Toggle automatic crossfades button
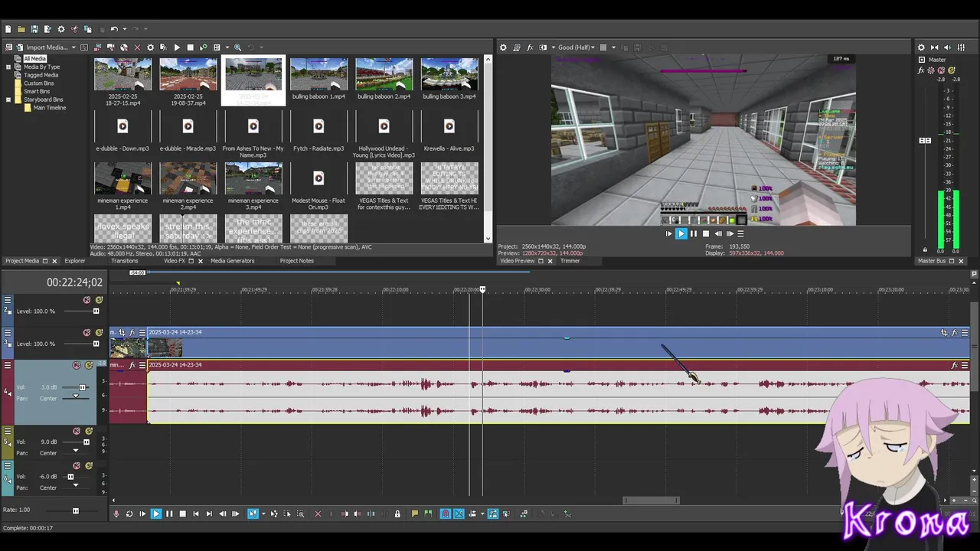980x551 pixels. 459,514
